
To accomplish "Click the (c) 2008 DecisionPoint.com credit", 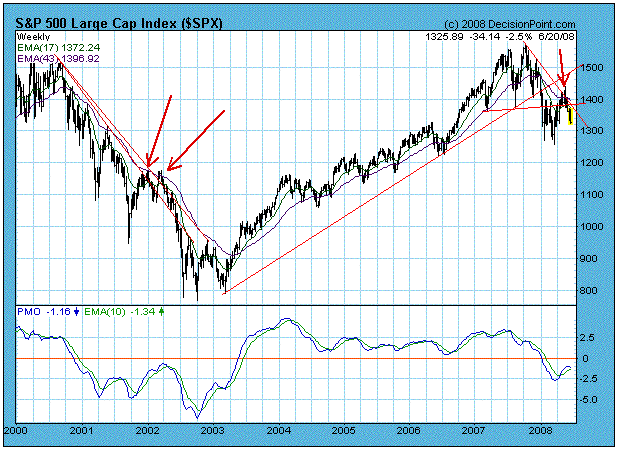I will pos(510,24).
